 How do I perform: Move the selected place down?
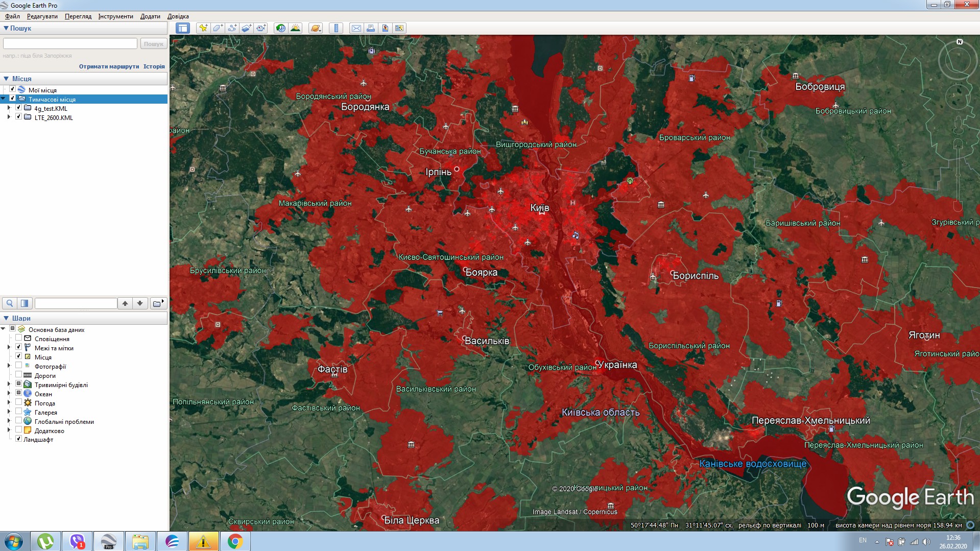click(140, 303)
